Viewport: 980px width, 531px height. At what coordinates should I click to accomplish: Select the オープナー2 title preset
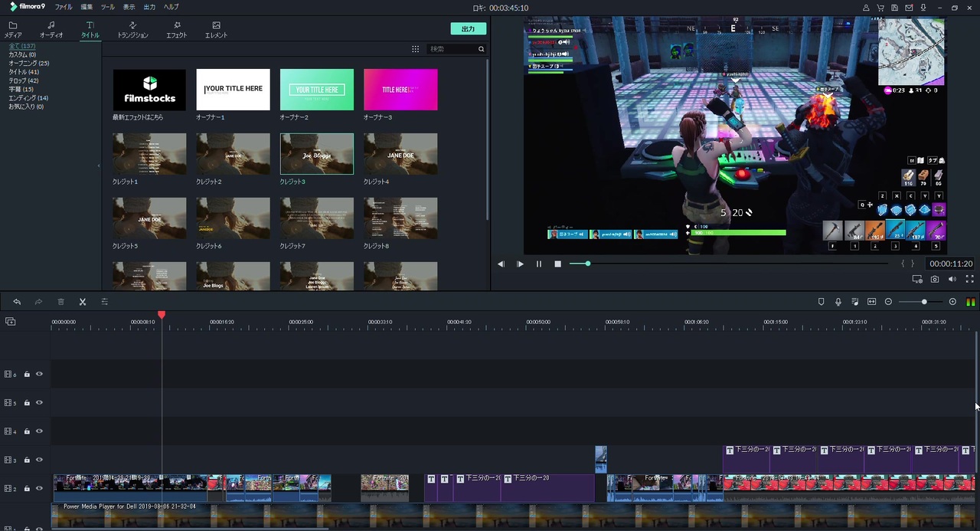tap(317, 90)
